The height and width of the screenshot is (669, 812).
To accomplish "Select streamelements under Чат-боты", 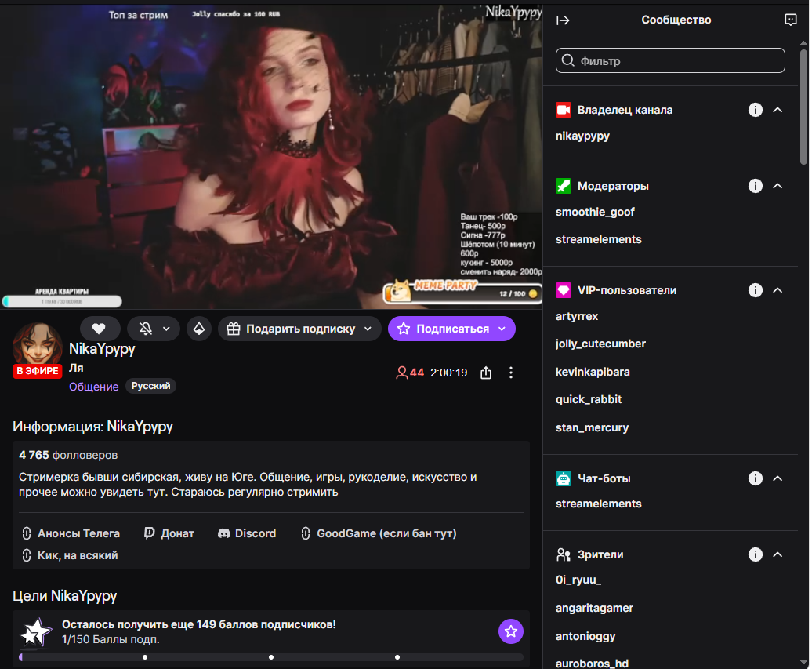I will click(x=599, y=504).
